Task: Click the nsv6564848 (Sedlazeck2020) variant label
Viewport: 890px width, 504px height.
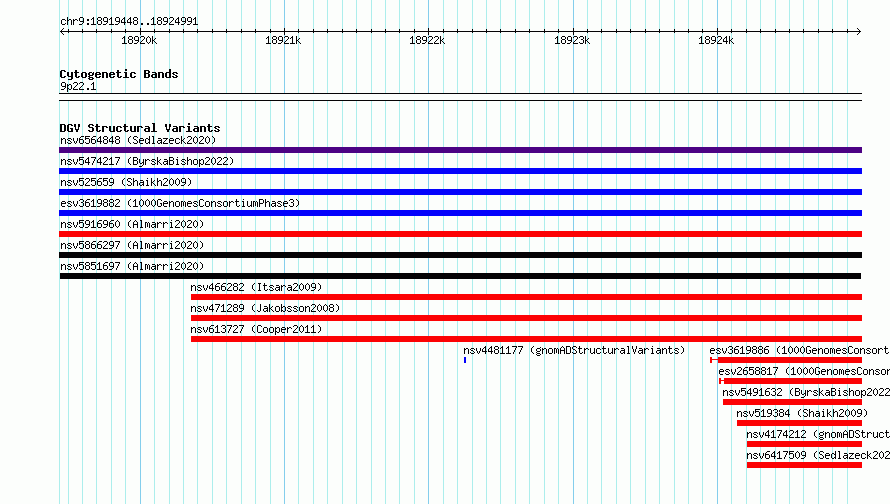Action: point(138,140)
